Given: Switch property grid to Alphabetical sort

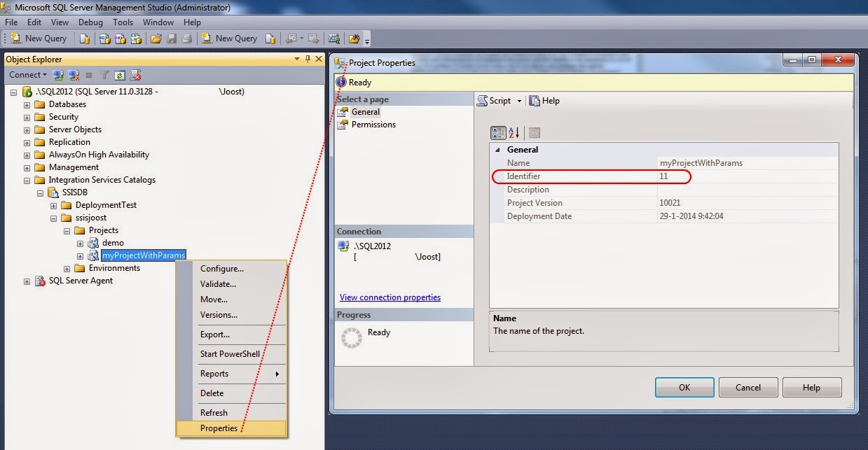Looking at the screenshot, I should (x=514, y=133).
